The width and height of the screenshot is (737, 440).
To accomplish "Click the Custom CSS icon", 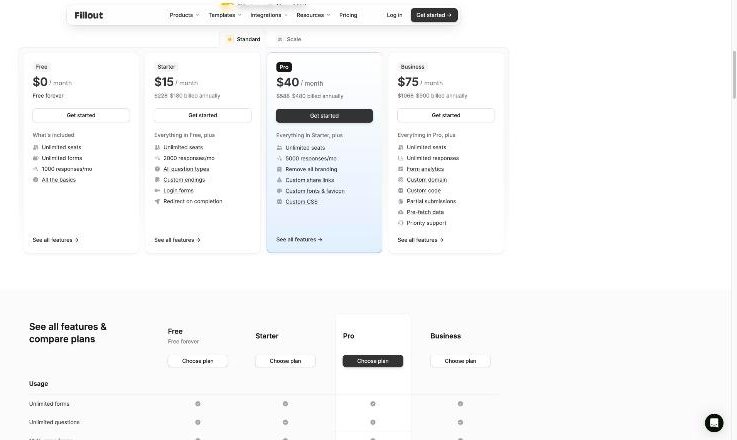I will [279, 202].
